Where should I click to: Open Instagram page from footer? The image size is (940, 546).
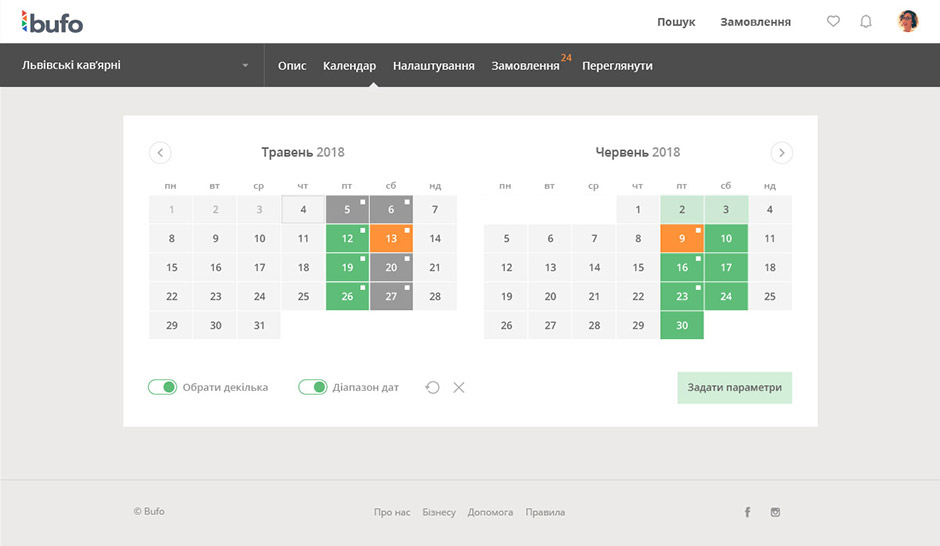[x=775, y=512]
